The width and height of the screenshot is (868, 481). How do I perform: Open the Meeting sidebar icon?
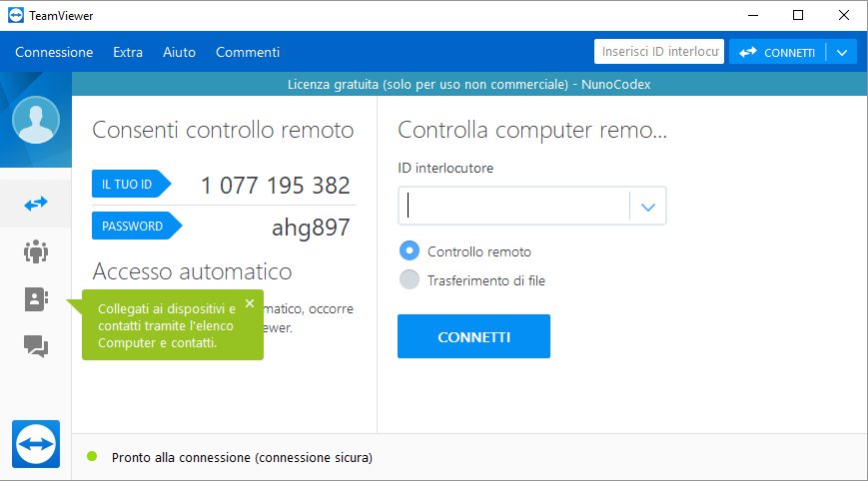(x=36, y=251)
